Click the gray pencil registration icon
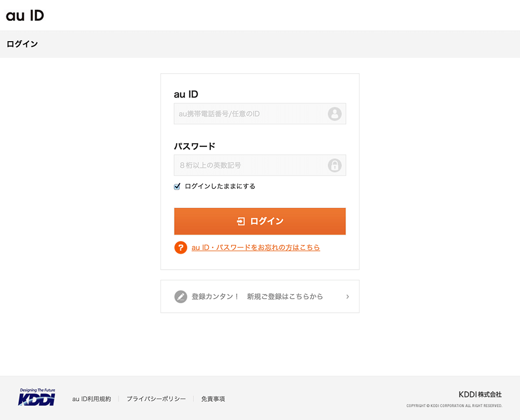520x420 pixels. pos(181,297)
